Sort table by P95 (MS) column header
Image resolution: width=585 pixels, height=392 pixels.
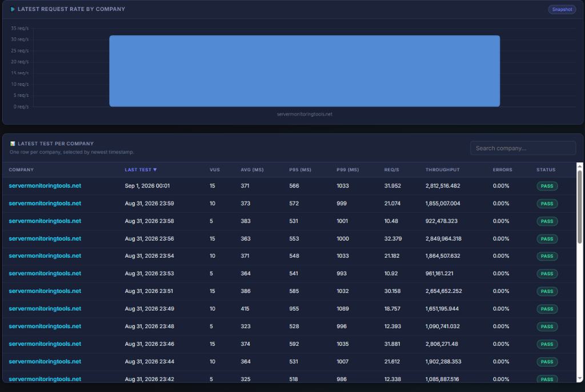pos(300,169)
